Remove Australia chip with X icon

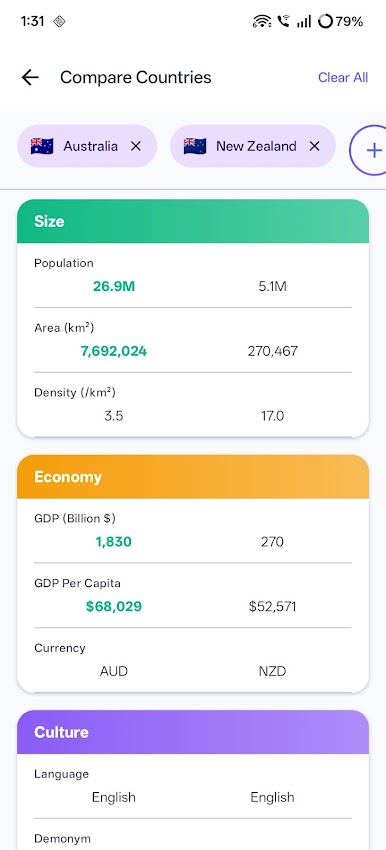136,146
